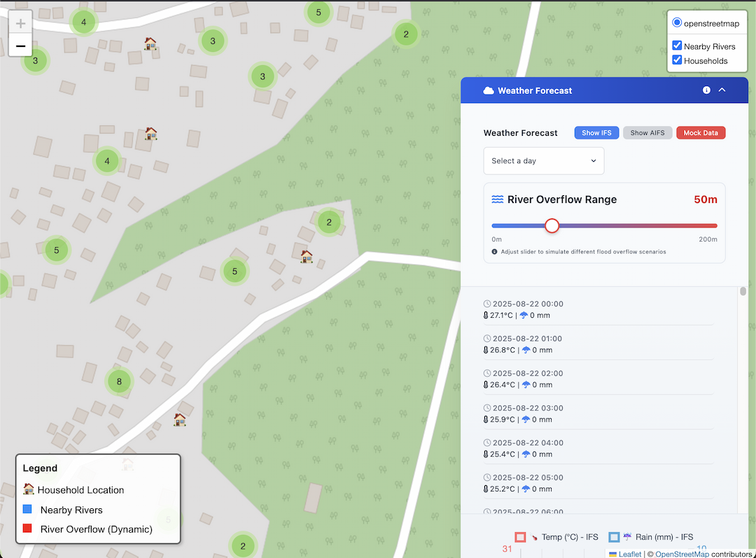Click the Temp (°C) - IFS legend box
The height and width of the screenshot is (558, 756).
pos(520,537)
